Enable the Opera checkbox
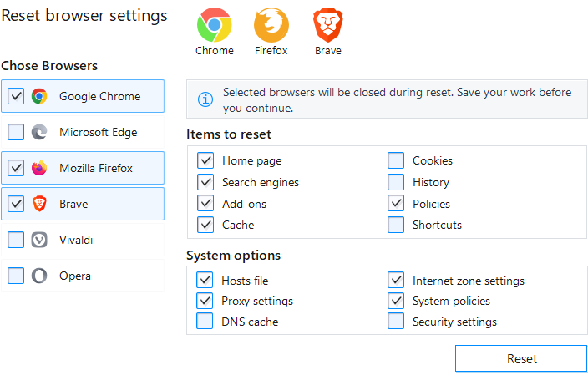Image resolution: width=588 pixels, height=375 pixels. point(16,276)
